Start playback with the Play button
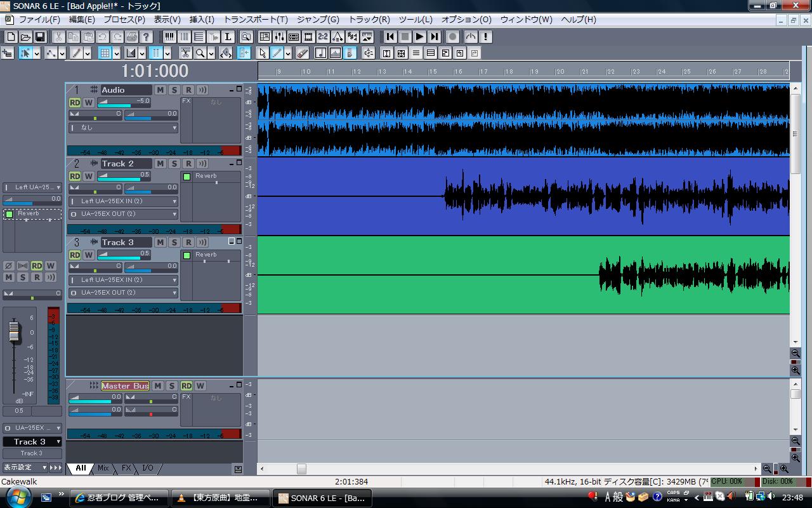The height and width of the screenshot is (508, 812). tap(419, 37)
